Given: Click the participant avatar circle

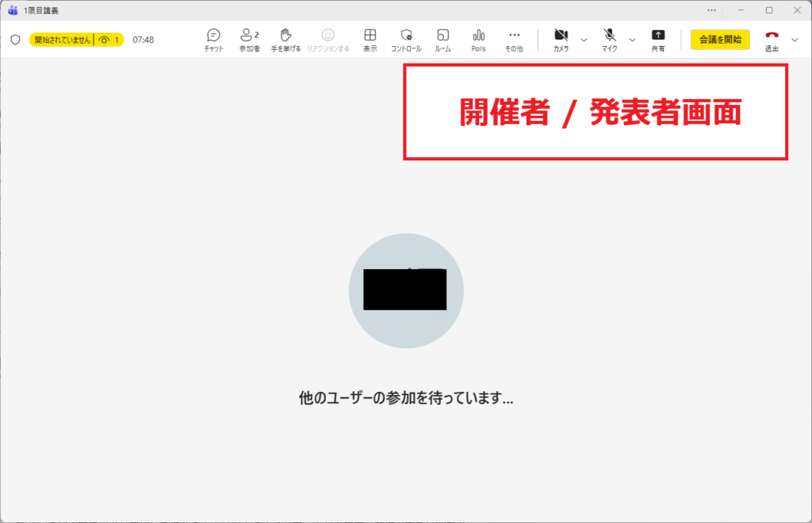Looking at the screenshot, I should 406,290.
